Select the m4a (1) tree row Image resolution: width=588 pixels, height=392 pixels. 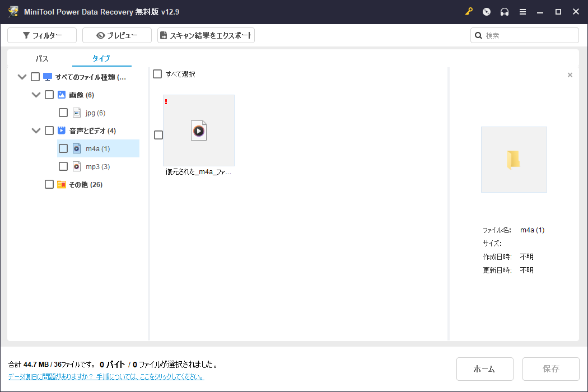coord(98,148)
